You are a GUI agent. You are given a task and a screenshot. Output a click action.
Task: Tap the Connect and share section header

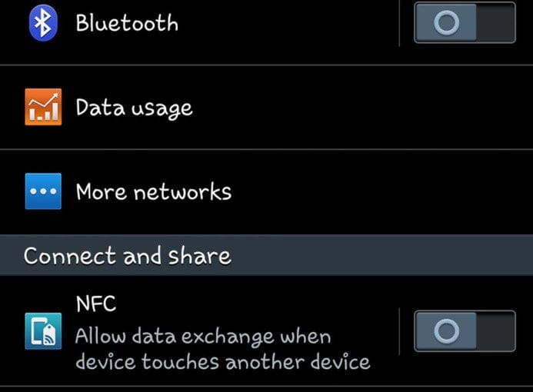(x=266, y=255)
